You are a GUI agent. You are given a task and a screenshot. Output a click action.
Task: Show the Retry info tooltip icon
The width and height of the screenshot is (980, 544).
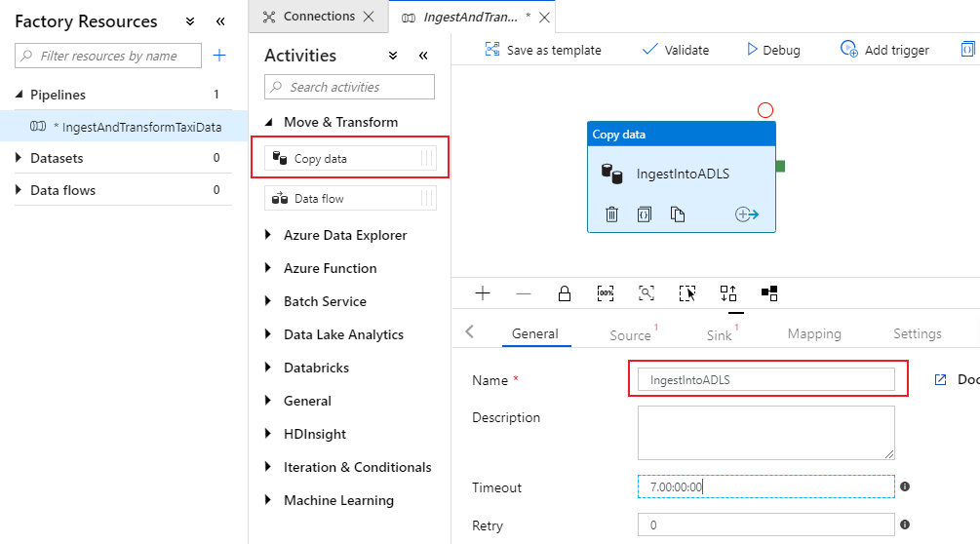click(x=905, y=525)
